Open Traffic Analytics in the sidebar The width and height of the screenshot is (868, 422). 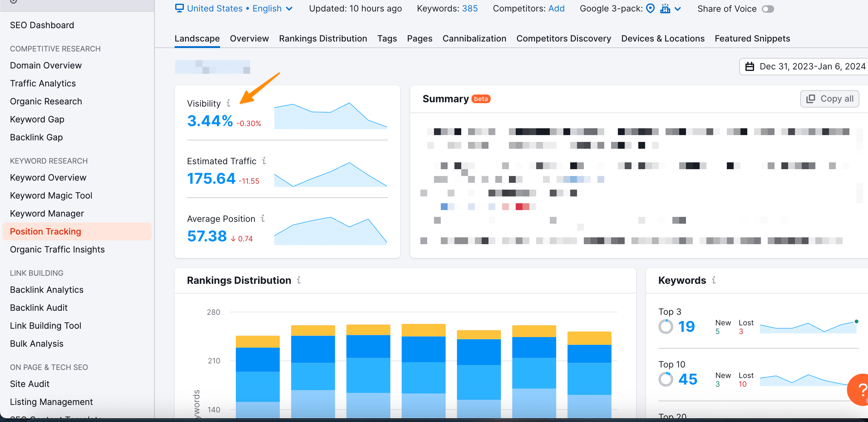(43, 83)
